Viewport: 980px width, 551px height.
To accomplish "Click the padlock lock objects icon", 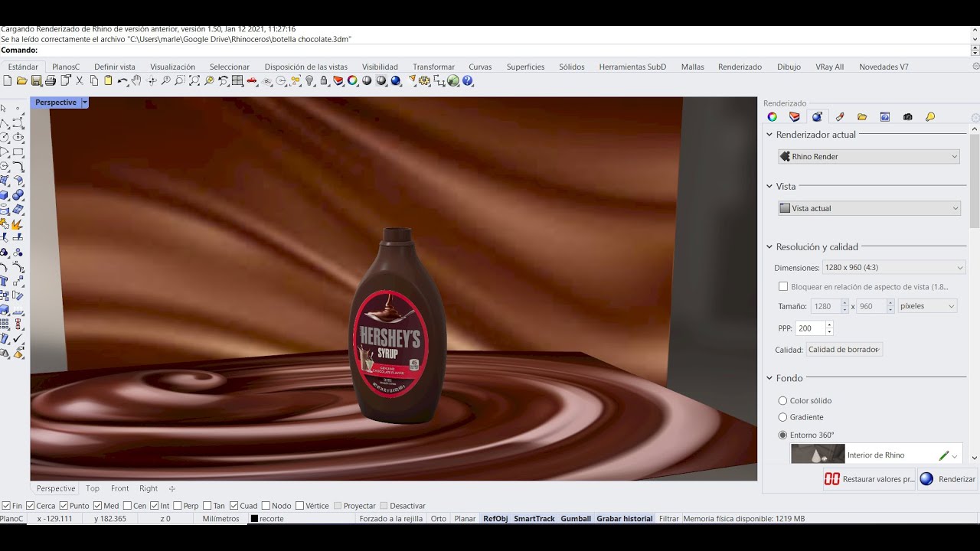I will [x=324, y=80].
